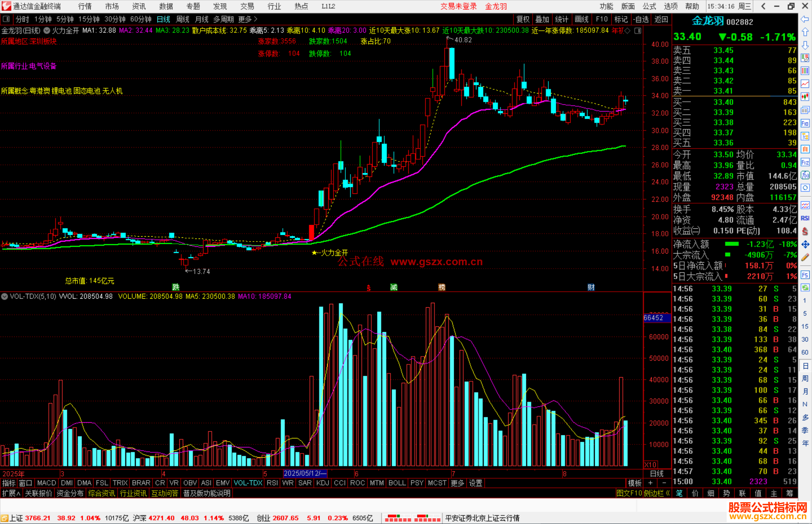Viewport: 812px width, 524px height.
Task: Click the 画线 drawing button
Action: (x=582, y=19)
